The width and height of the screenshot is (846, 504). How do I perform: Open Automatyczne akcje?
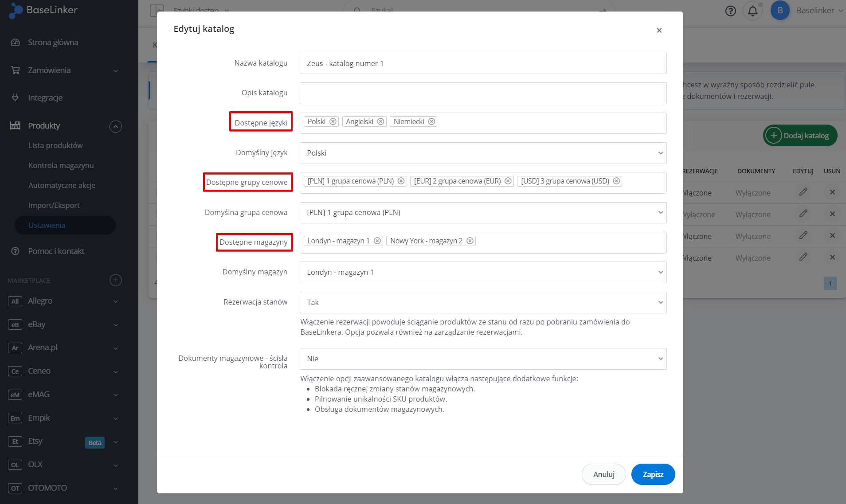[62, 185]
